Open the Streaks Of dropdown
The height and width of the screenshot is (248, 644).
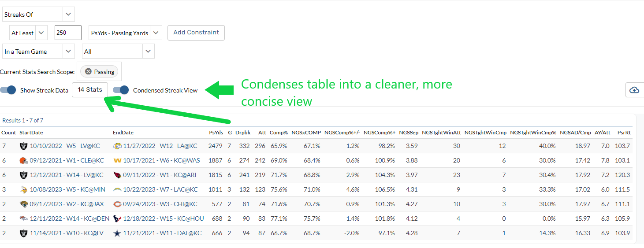(38, 15)
